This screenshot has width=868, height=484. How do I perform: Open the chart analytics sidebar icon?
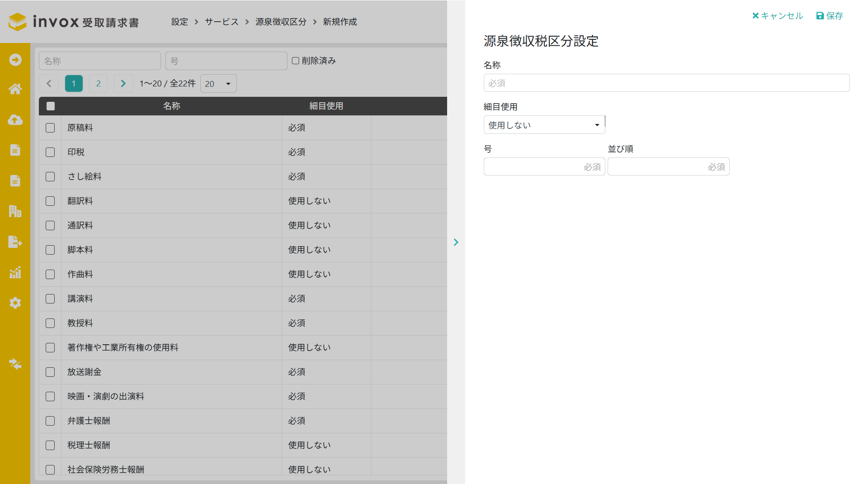pyautogui.click(x=15, y=272)
